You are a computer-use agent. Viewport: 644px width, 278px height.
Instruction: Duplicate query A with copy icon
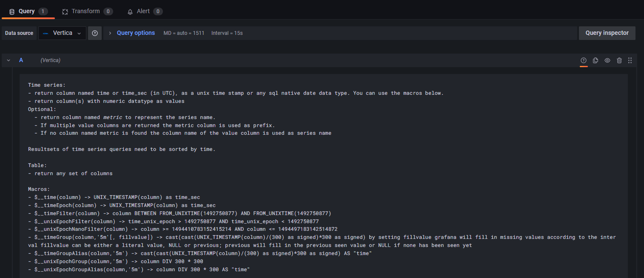coord(596,60)
